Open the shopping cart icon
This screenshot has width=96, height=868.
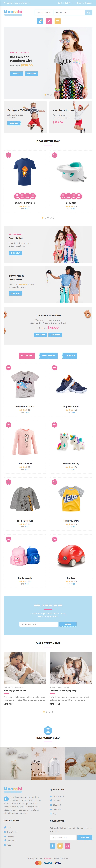(40, 21)
